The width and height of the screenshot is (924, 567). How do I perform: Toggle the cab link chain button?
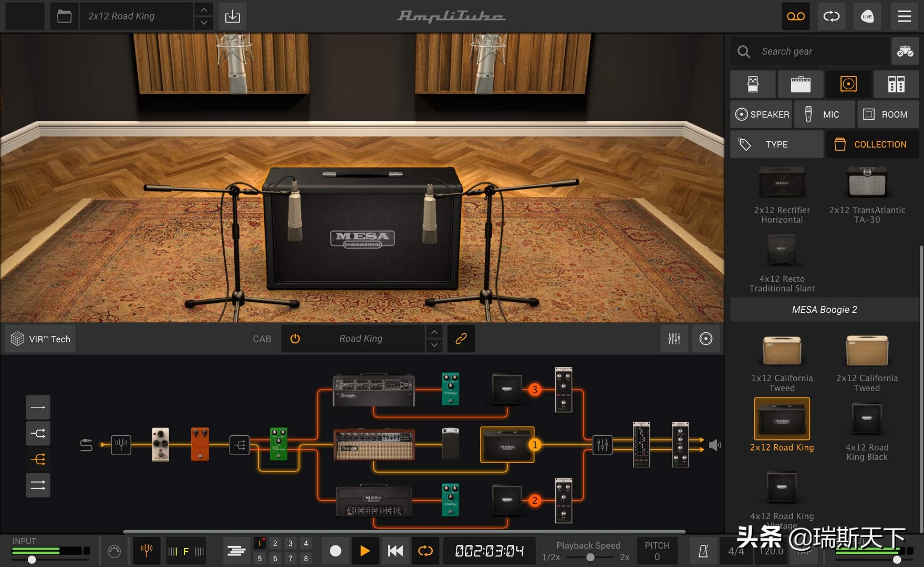coord(461,339)
